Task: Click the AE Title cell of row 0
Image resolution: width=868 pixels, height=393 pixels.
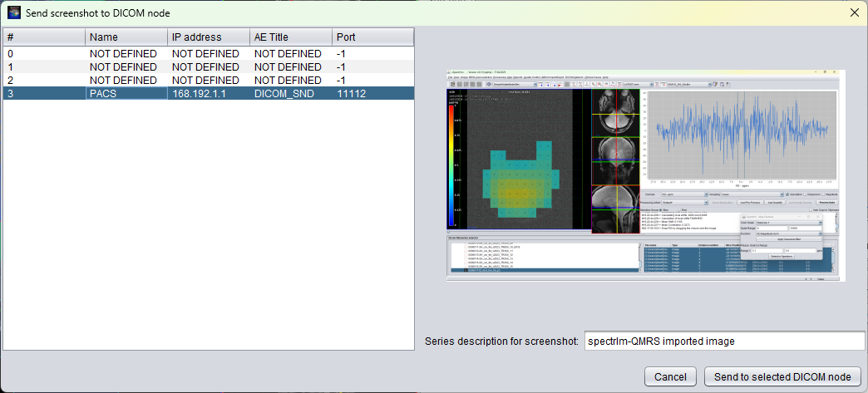Action: (291, 54)
